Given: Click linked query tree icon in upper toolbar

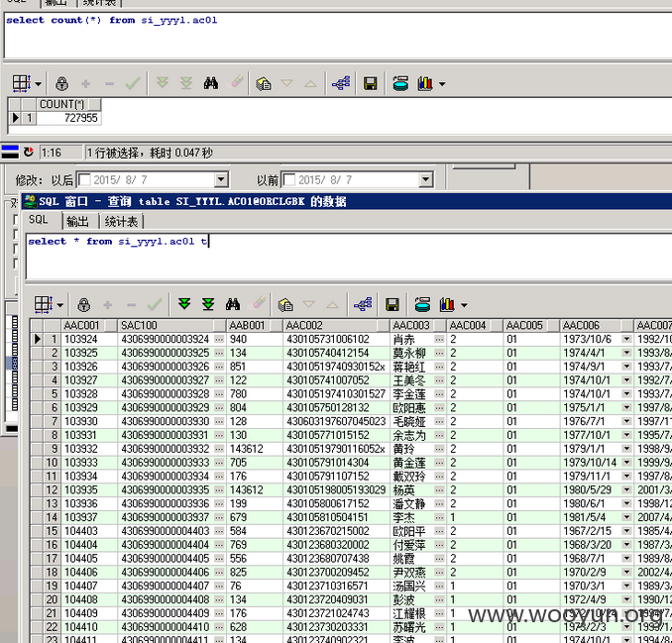Looking at the screenshot, I should (x=341, y=83).
